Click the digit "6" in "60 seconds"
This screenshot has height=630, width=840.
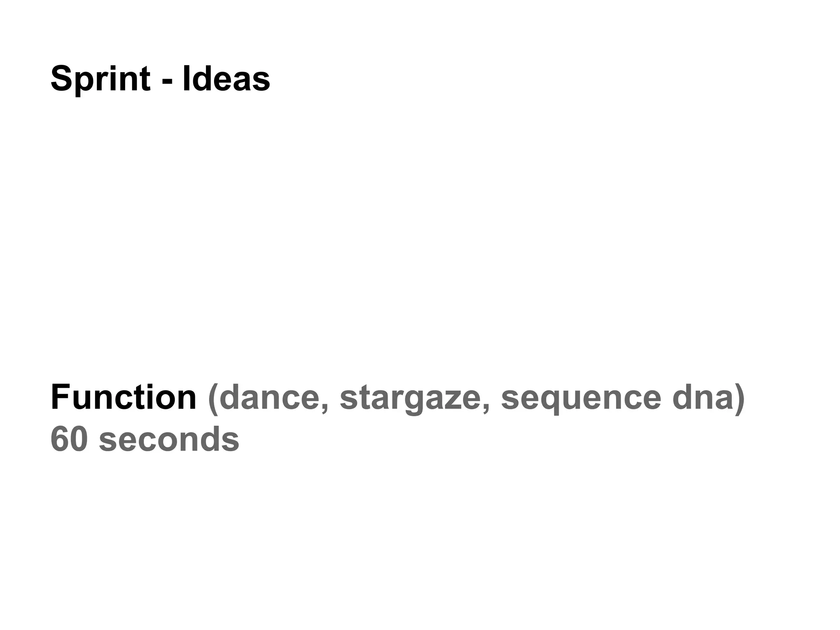[60, 439]
